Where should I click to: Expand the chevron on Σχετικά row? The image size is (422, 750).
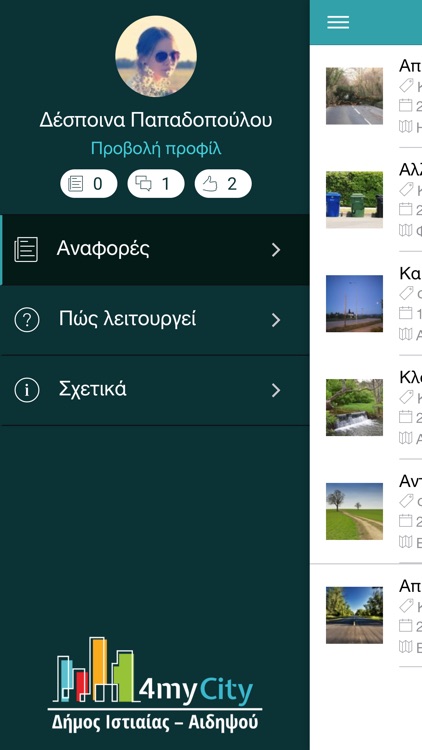(276, 390)
